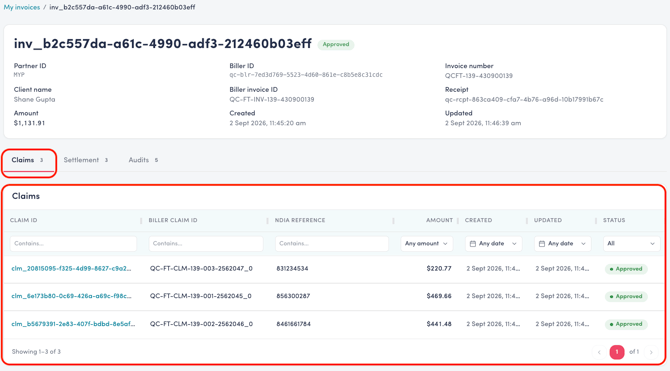Sort by AMOUNT column header
This screenshot has height=371, width=670.
[x=439, y=220]
